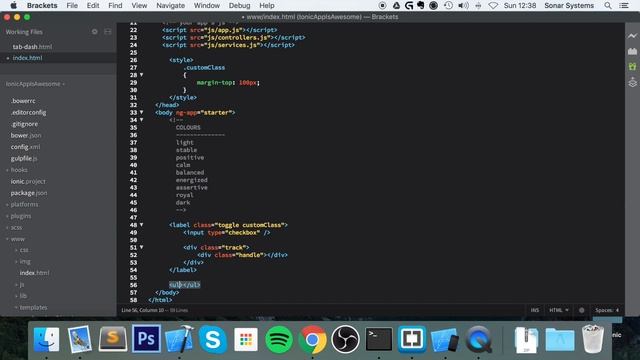
Task: Open the Apple menu
Action: pos(13,6)
